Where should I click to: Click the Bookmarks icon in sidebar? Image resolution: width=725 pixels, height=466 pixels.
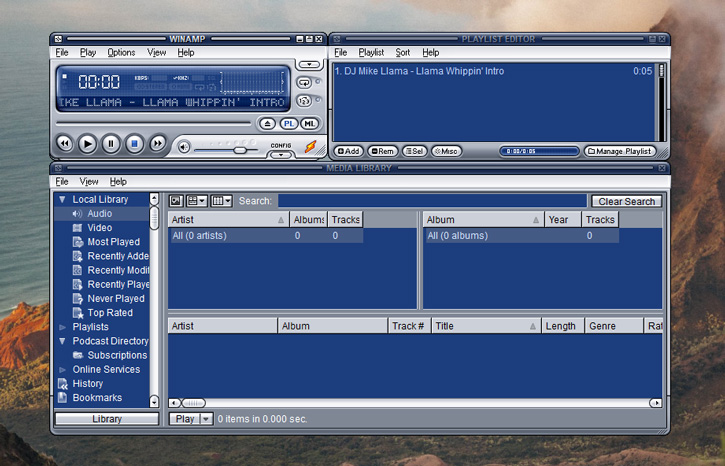(62, 398)
